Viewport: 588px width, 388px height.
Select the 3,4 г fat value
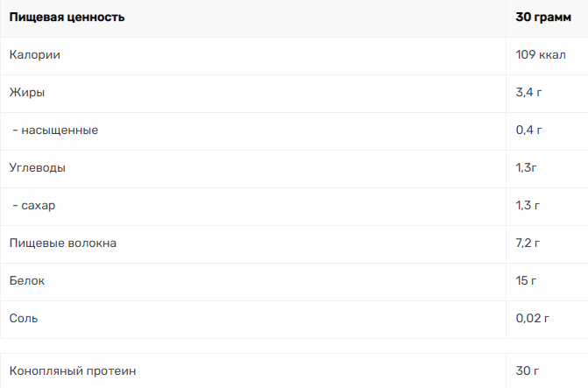[x=528, y=92]
